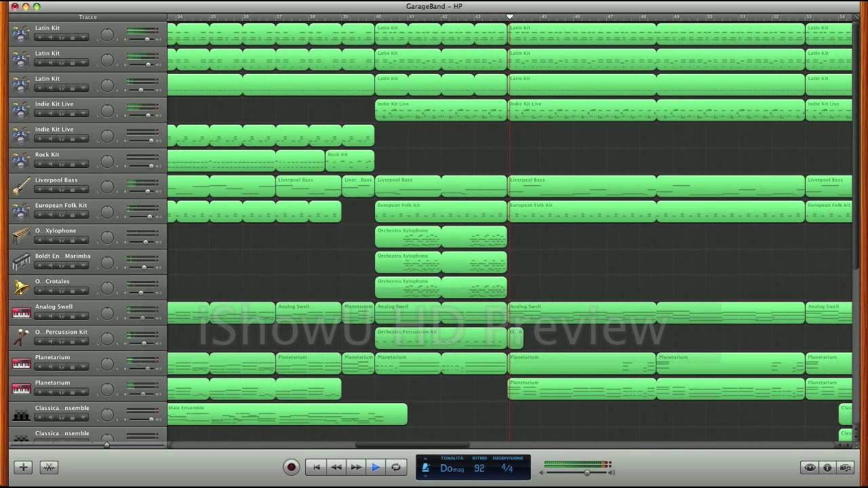Expand the Boldt En..Marimba automation triangle

click(83, 266)
